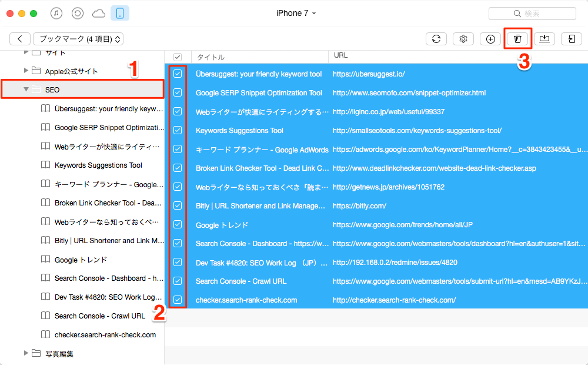This screenshot has width=588, height=365.
Task: Click the refresh bookmarks button
Action: tap(436, 39)
